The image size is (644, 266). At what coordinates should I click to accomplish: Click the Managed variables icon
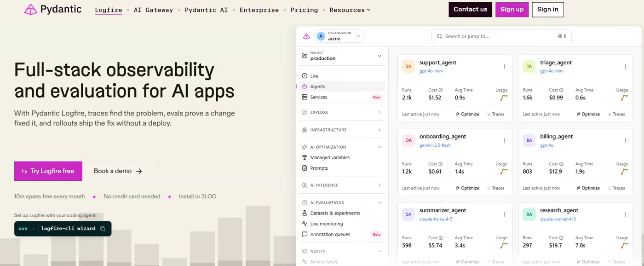pyautogui.click(x=305, y=157)
